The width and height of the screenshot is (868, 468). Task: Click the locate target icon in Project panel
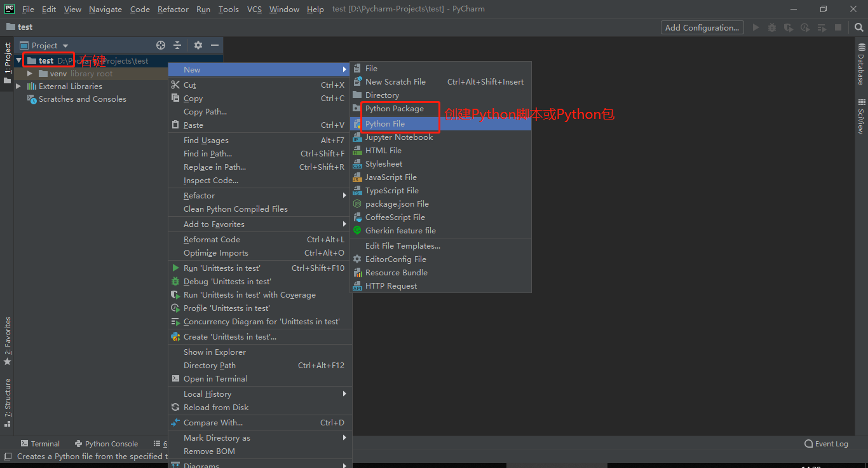(x=161, y=45)
